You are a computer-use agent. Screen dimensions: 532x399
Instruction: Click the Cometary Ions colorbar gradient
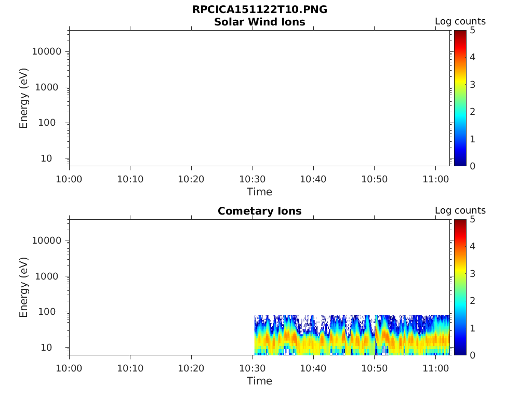pyautogui.click(x=460, y=287)
